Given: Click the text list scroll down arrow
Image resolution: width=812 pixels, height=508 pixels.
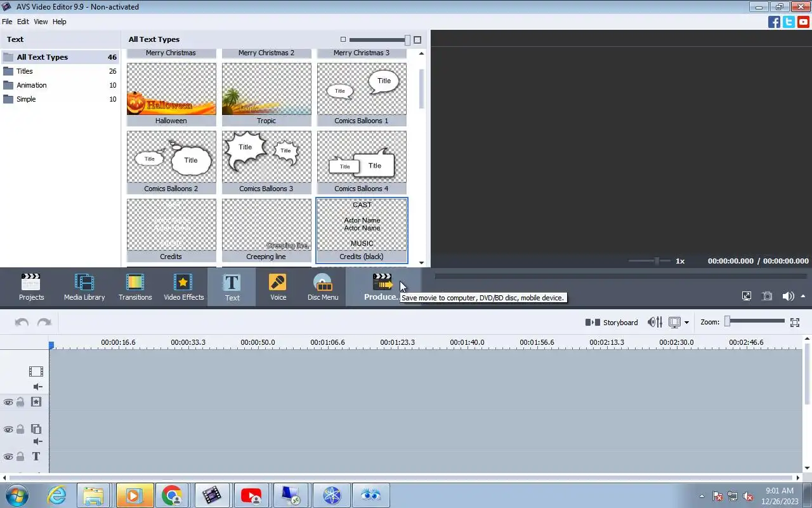Looking at the screenshot, I should pyautogui.click(x=421, y=262).
